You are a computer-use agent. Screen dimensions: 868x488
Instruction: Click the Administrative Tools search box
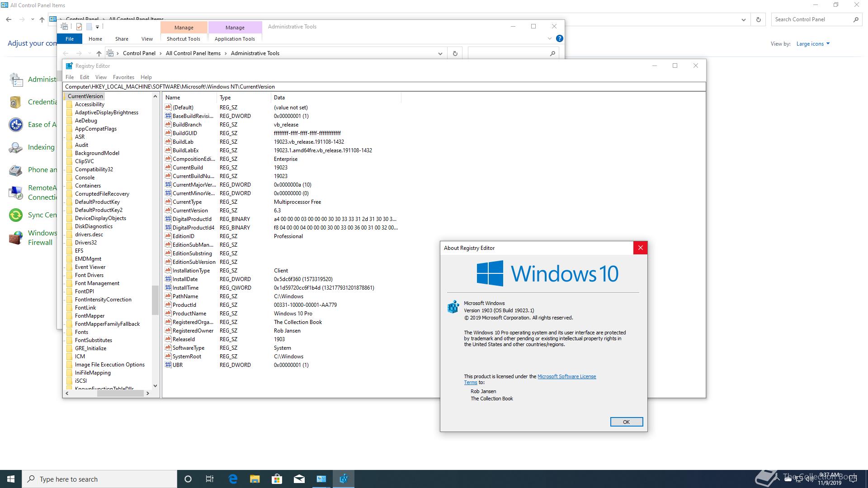pos(513,53)
